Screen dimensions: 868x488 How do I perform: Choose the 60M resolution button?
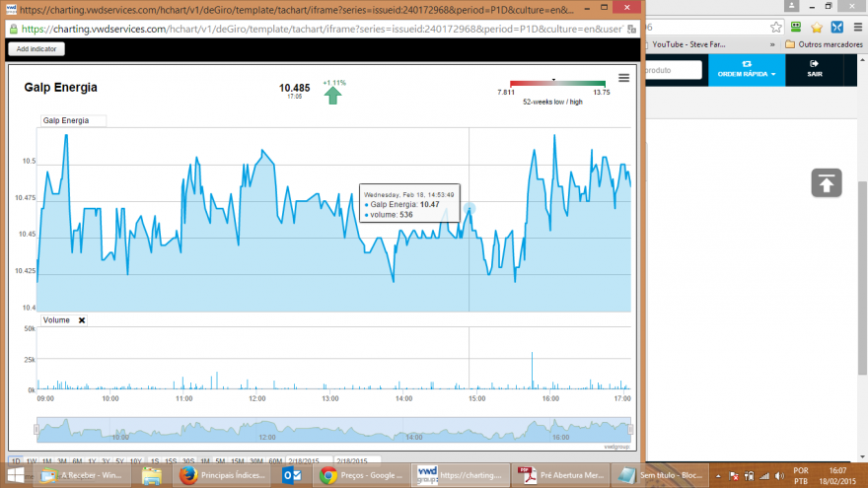tap(275, 461)
